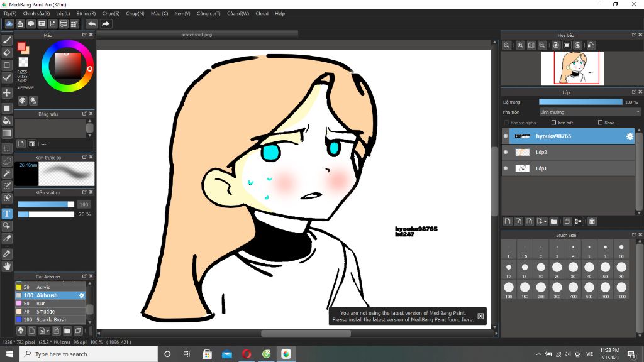
Task: Click the navigator preview thumbnail
Action: [572, 69]
